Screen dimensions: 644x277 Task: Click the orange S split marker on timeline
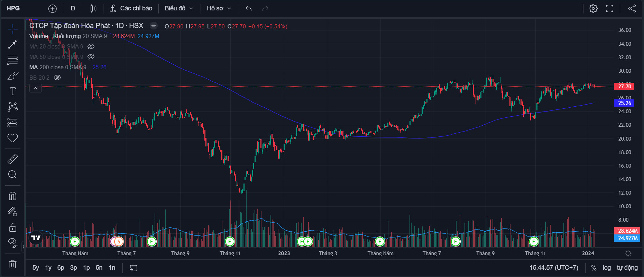[119, 241]
